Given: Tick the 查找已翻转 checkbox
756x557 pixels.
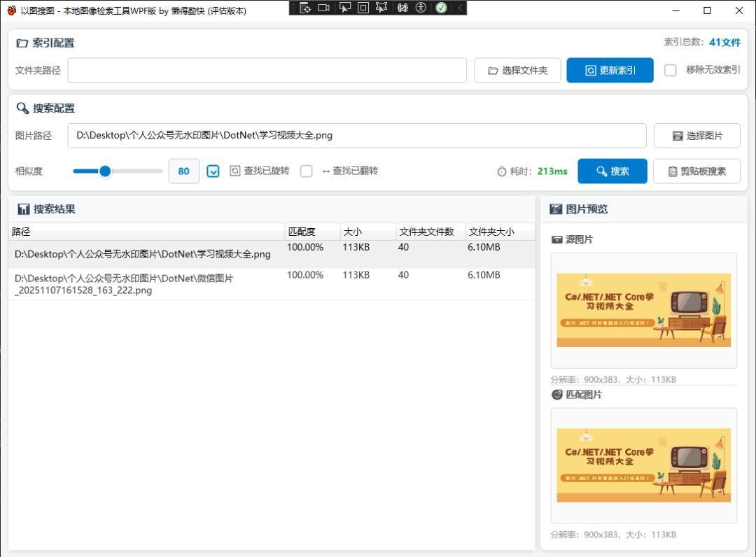Looking at the screenshot, I should (306, 171).
